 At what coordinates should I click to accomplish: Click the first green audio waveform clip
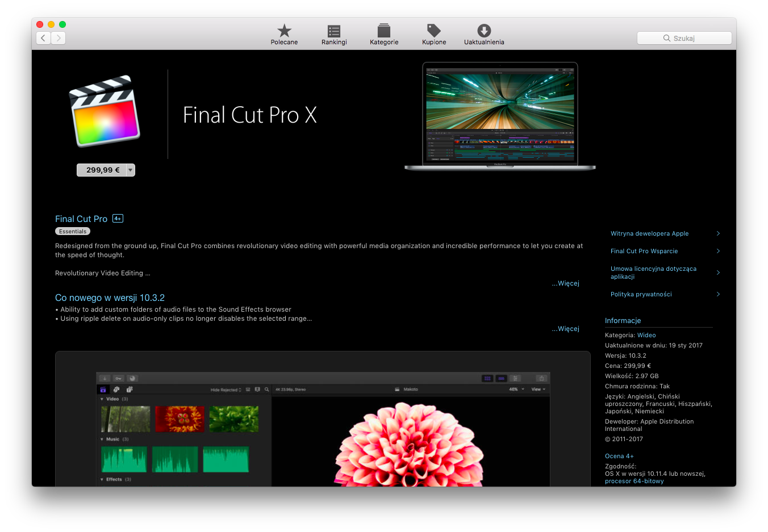(x=124, y=459)
